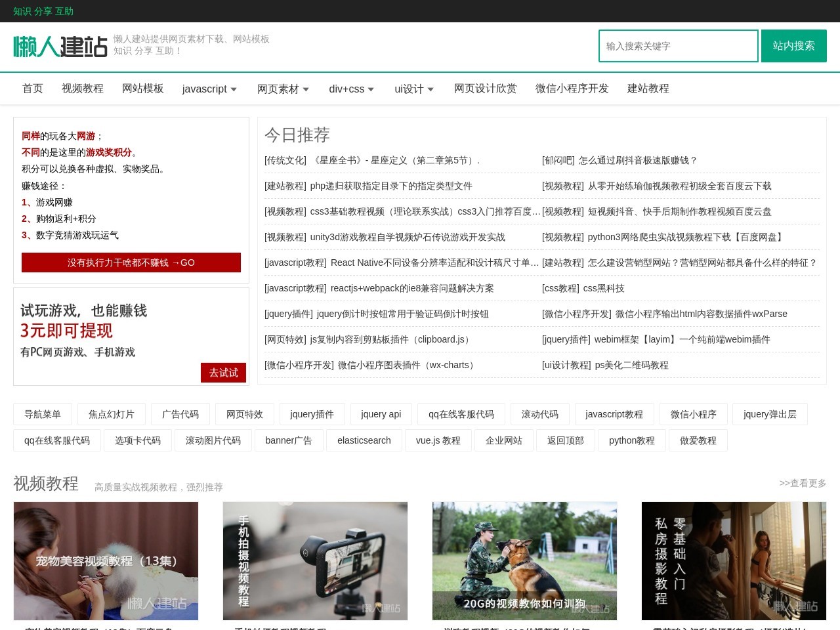Go to the 网站模板 section

point(143,89)
